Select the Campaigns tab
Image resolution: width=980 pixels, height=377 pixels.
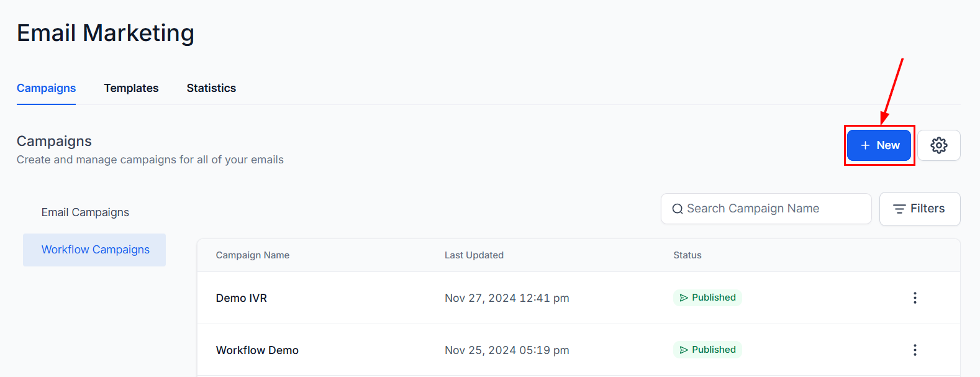(46, 88)
